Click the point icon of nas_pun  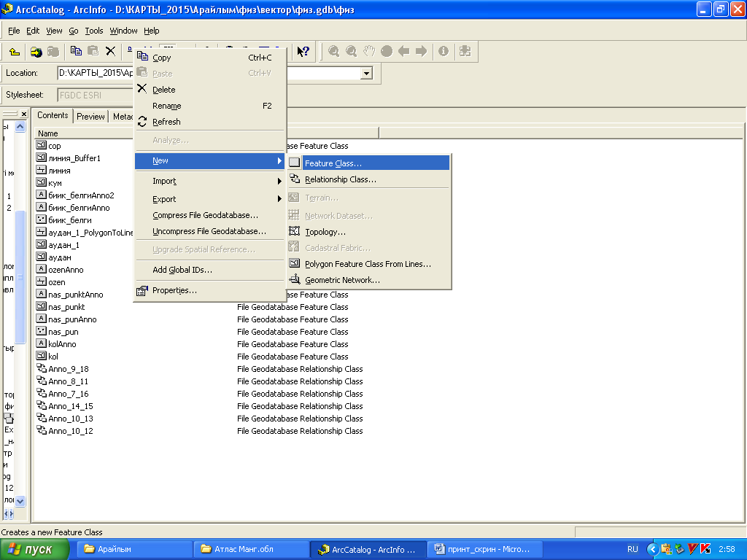(x=41, y=331)
